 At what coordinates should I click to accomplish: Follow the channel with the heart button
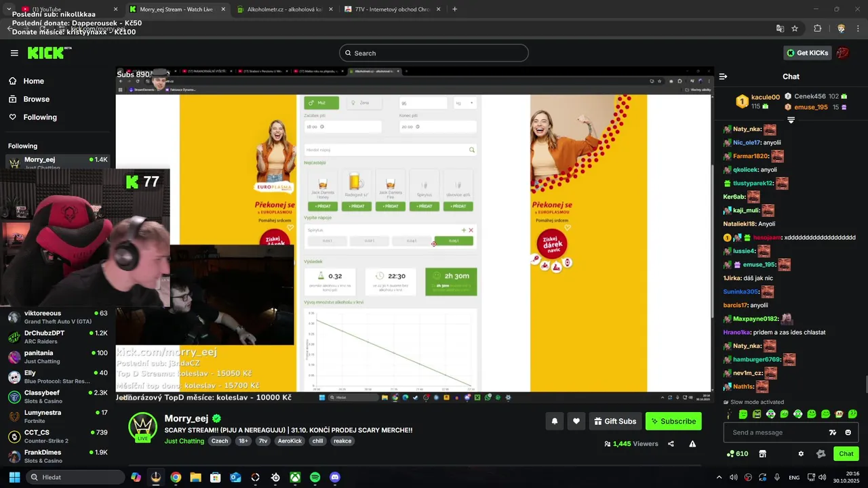576,421
